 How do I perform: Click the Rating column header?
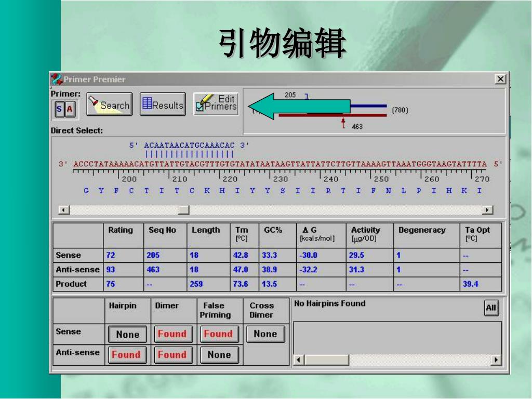121,230
